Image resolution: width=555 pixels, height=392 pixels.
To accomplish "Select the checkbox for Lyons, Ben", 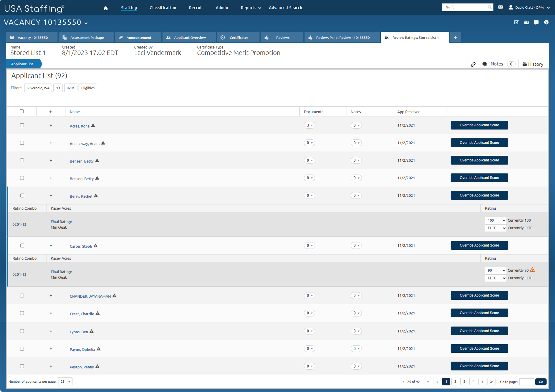I will pyautogui.click(x=22, y=331).
